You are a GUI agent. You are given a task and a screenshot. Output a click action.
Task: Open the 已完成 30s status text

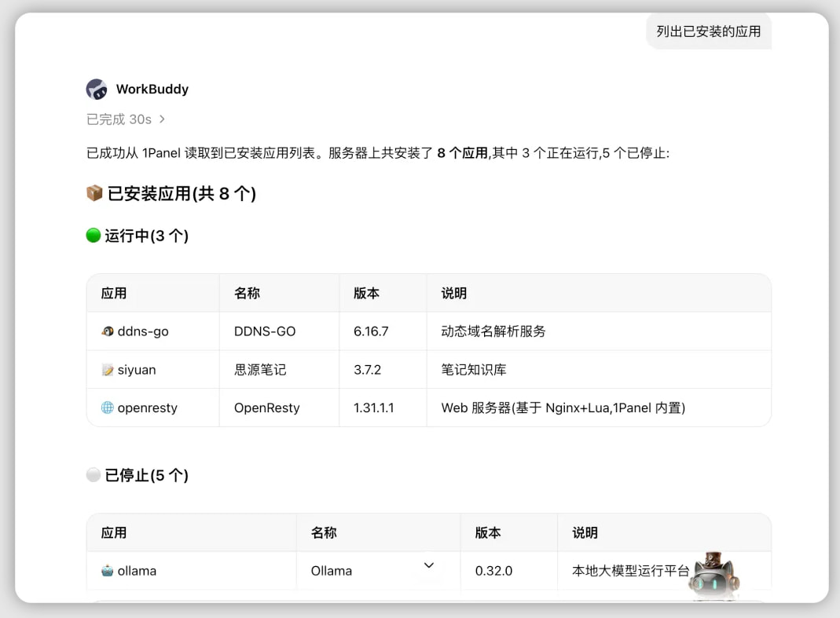point(119,119)
